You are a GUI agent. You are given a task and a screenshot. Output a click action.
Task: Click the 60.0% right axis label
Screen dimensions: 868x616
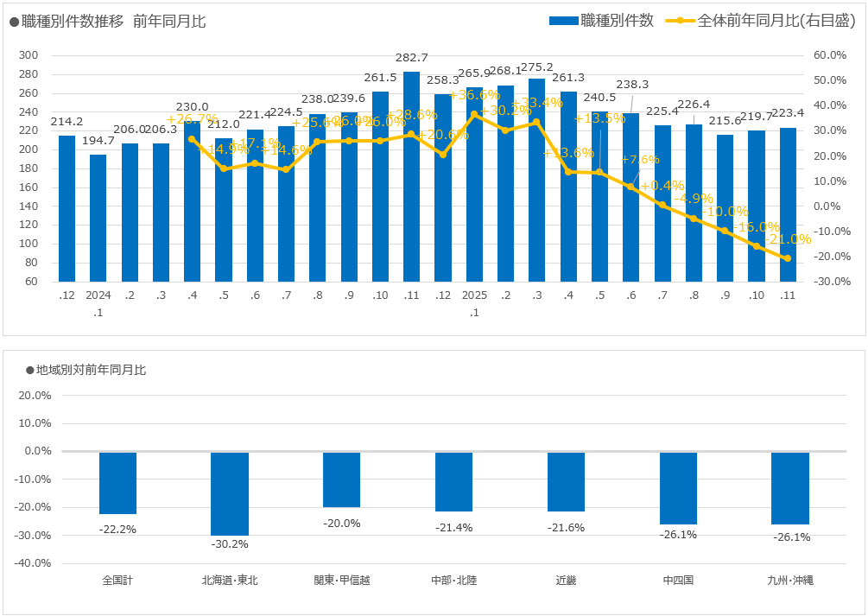pyautogui.click(x=829, y=55)
